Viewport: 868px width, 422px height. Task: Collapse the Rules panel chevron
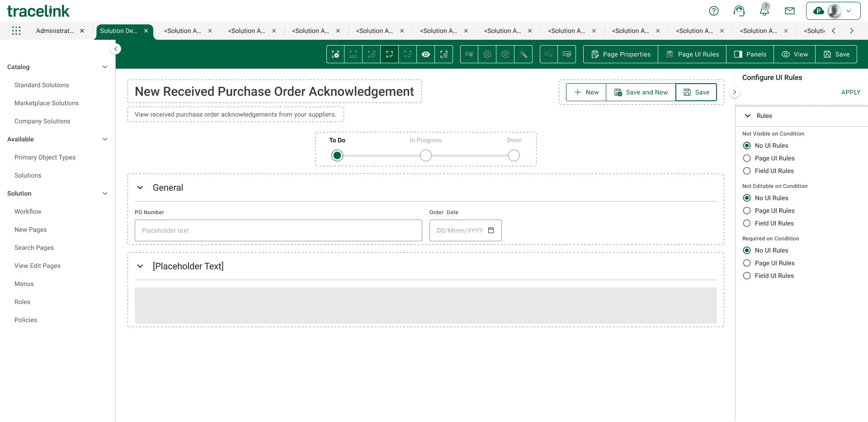(748, 116)
